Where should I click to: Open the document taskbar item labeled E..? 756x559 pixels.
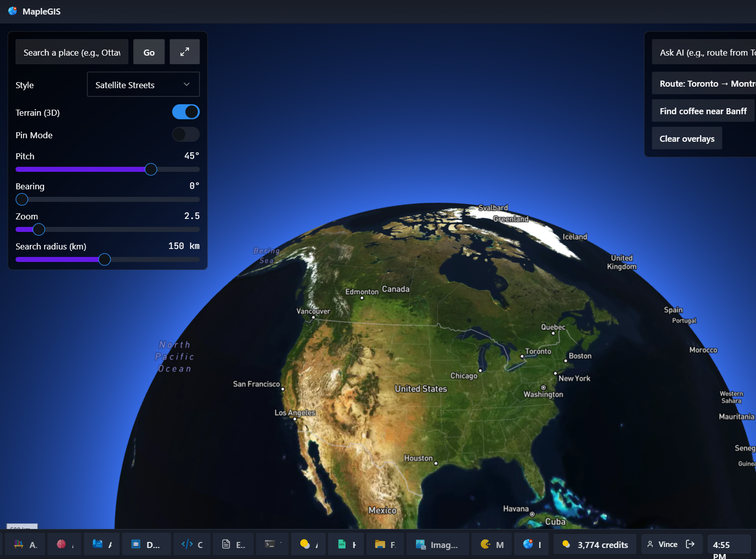pos(233,544)
